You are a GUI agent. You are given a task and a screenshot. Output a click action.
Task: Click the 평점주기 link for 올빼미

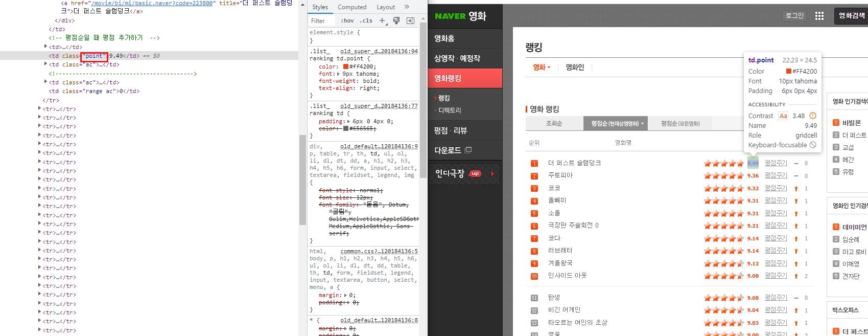[776, 200]
